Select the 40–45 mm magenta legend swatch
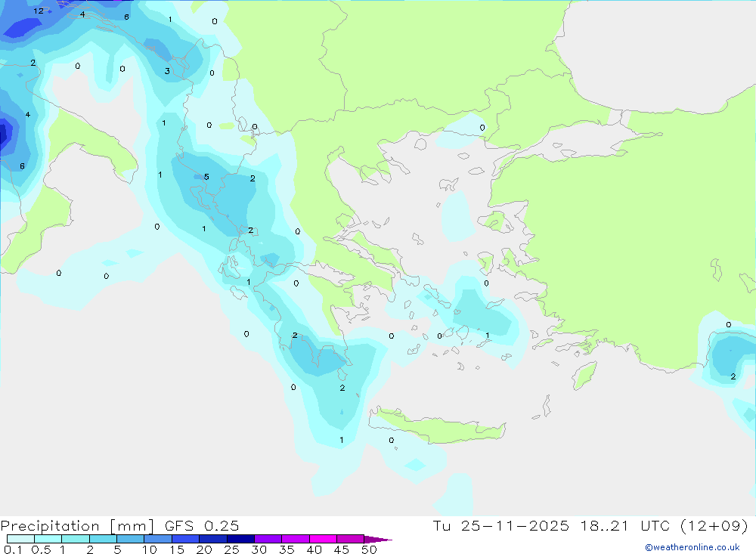756x554 pixels. pos(323,539)
